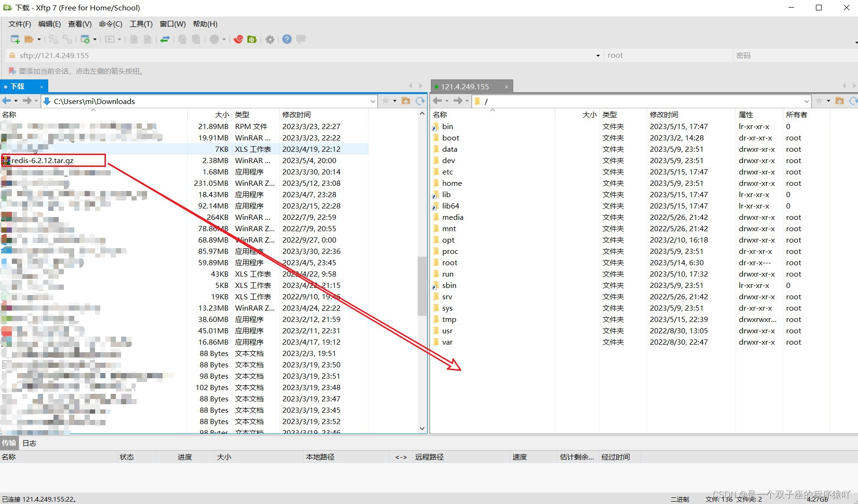Select the remote opt folder
Image resolution: width=858 pixels, height=504 pixels.
pos(448,240)
